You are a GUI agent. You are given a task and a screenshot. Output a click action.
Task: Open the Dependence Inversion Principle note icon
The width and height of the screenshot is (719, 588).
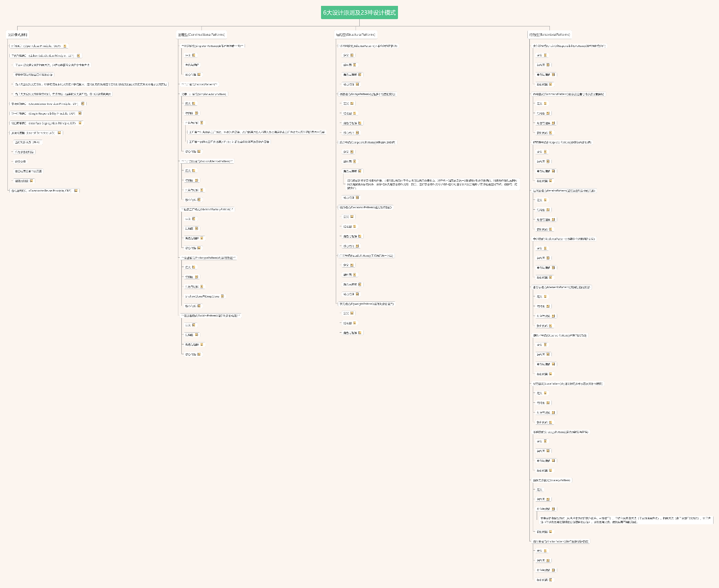tap(83, 104)
